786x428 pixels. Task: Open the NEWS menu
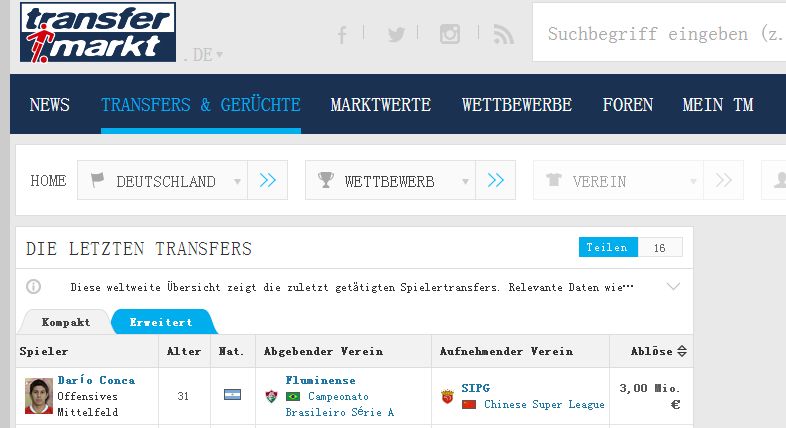coord(49,105)
